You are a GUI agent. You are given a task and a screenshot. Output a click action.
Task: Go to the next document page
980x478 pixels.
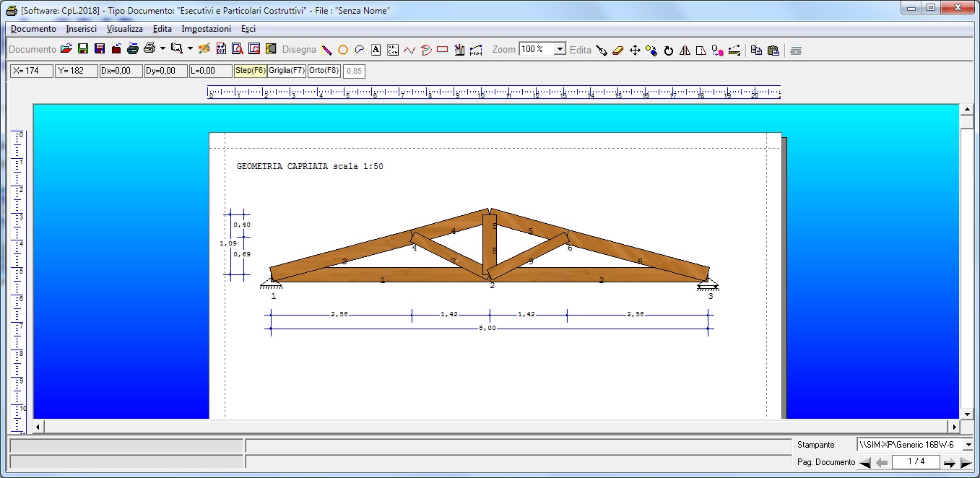coord(950,463)
